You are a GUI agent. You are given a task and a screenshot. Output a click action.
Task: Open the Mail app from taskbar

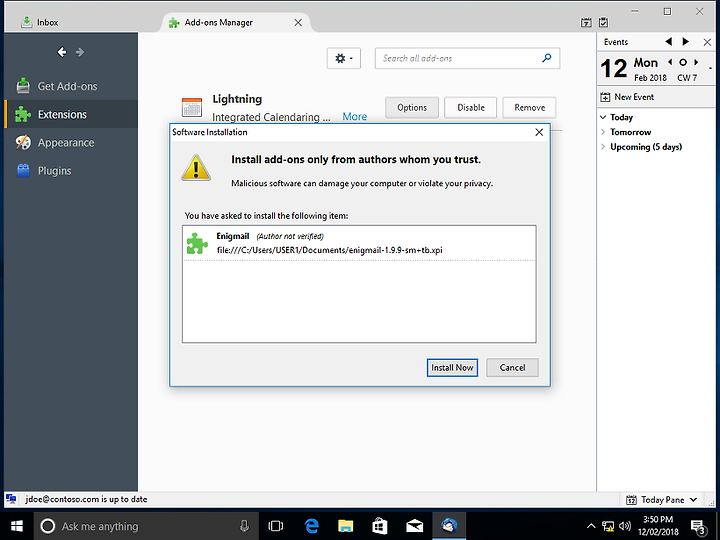click(x=415, y=526)
